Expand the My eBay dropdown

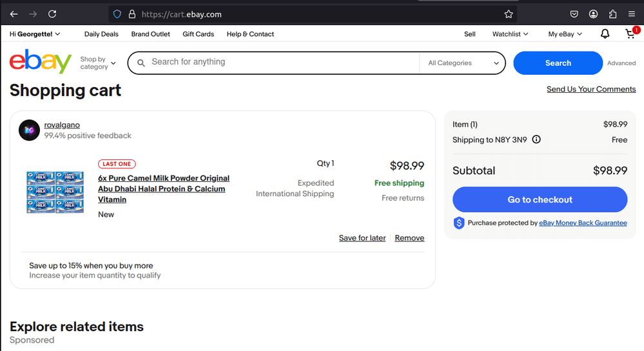coord(565,34)
